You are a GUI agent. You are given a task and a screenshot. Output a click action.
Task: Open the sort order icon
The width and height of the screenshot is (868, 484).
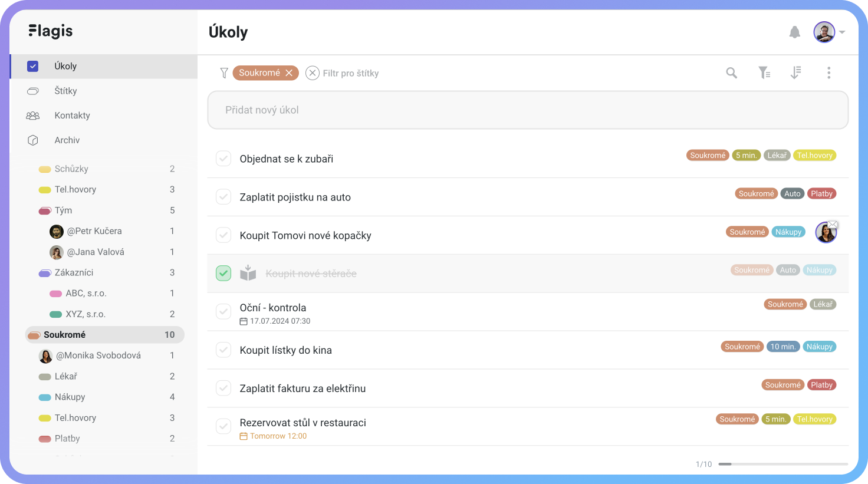click(x=795, y=73)
